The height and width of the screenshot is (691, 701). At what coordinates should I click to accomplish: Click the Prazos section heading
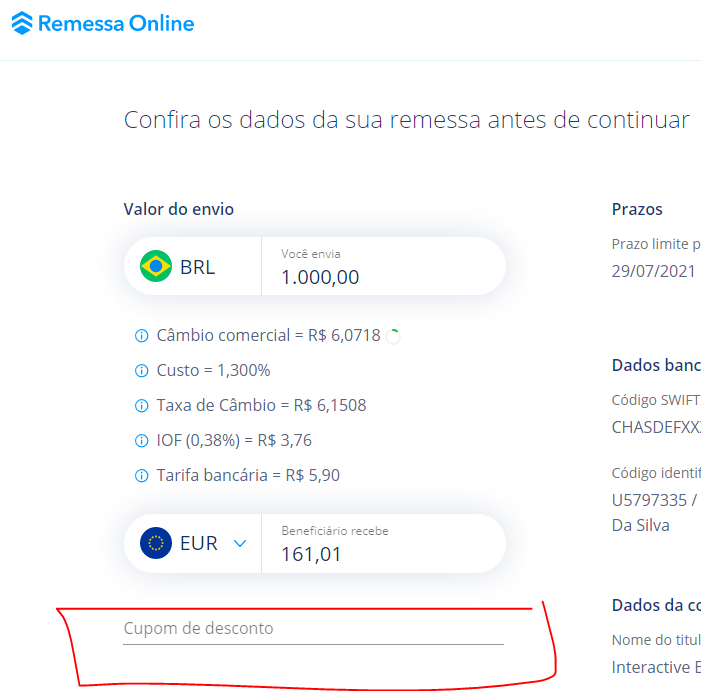pos(637,209)
